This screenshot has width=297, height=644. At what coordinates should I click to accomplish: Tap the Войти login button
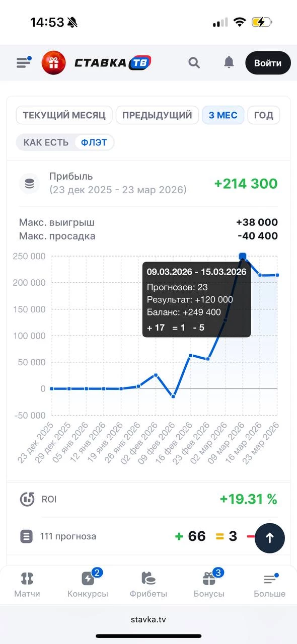tap(268, 62)
